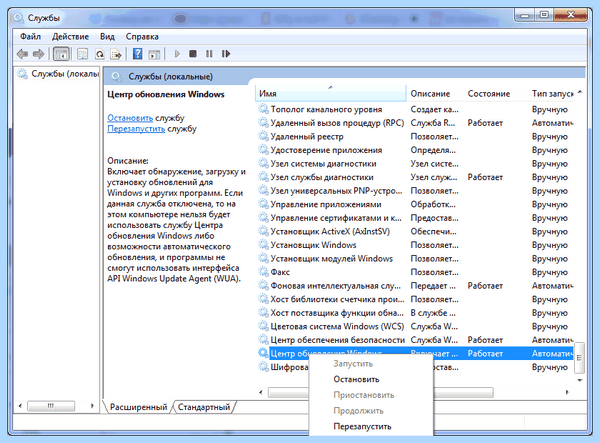Click gear icon of Удостоверение приложения
Image resolution: width=600 pixels, height=443 pixels.
point(263,150)
